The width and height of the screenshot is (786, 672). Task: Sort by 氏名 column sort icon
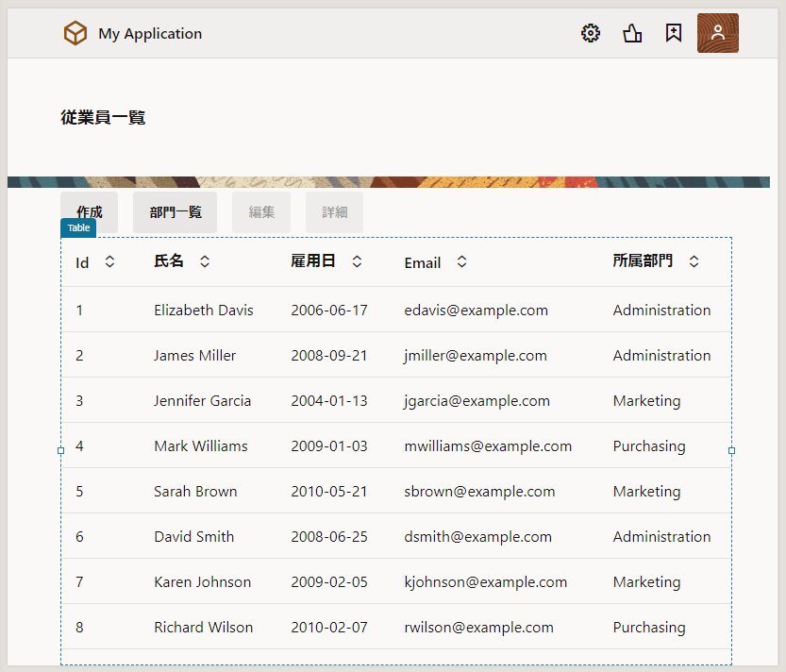[x=205, y=261]
